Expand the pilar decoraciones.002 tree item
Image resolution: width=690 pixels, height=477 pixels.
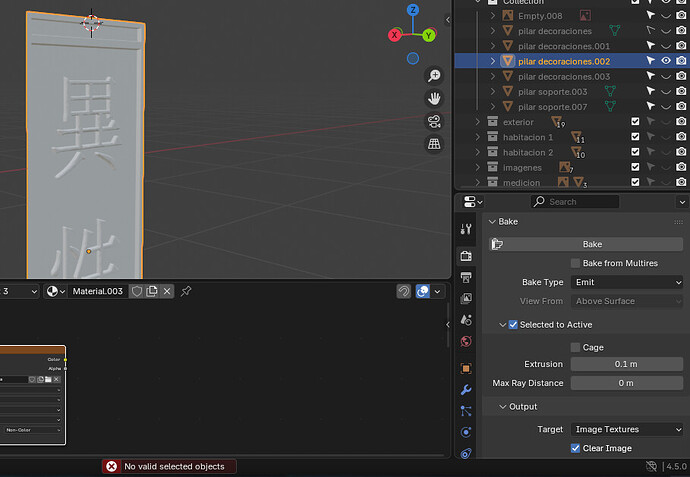click(493, 61)
